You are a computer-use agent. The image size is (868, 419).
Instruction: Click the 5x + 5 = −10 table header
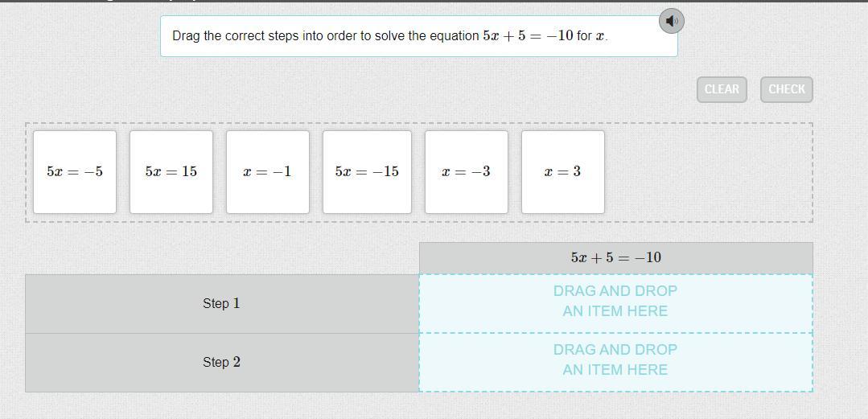pos(615,257)
